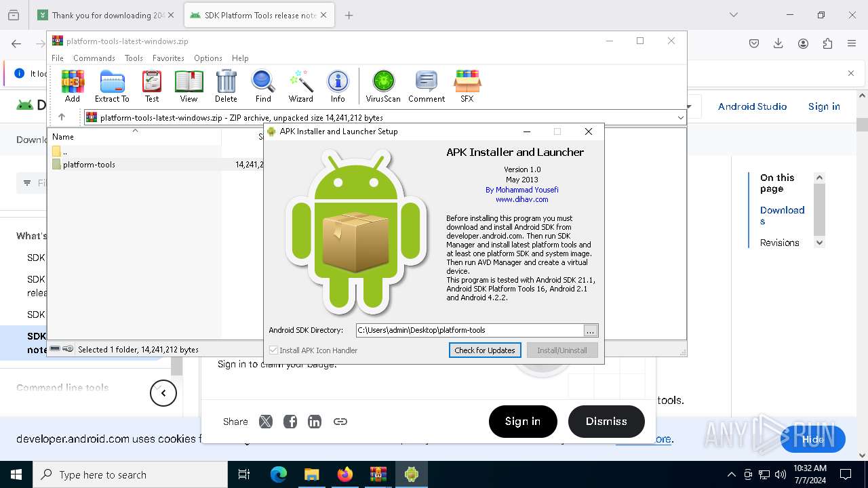
Task: Open Firefox account icon
Action: click(x=803, y=43)
